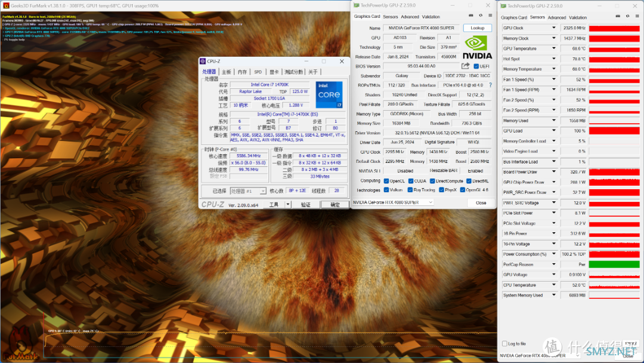Enable the Log to file checkbox

(505, 344)
